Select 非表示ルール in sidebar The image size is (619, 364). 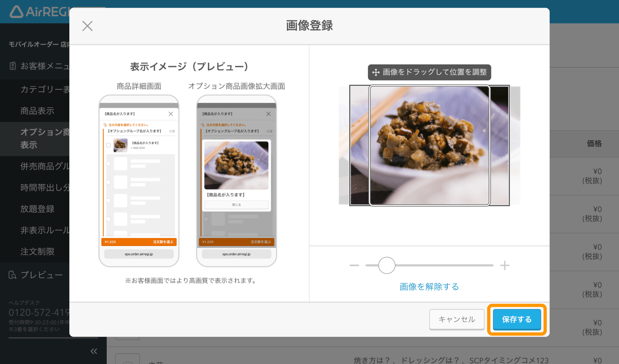45,230
